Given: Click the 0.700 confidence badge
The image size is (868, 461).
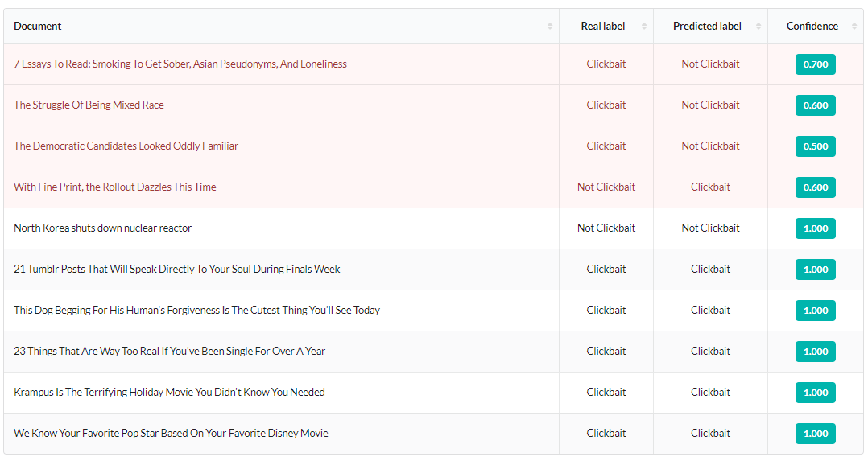Looking at the screenshot, I should coord(816,64).
